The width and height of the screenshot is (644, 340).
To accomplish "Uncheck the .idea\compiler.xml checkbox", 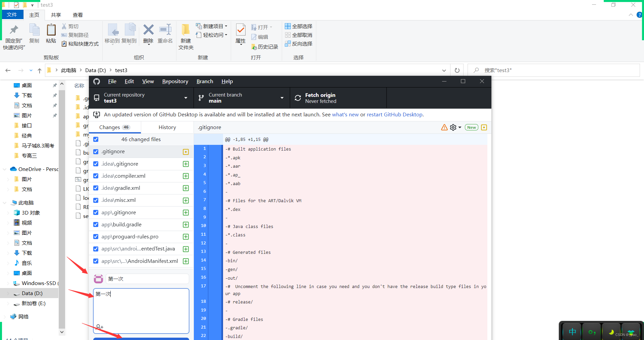I will 96,176.
